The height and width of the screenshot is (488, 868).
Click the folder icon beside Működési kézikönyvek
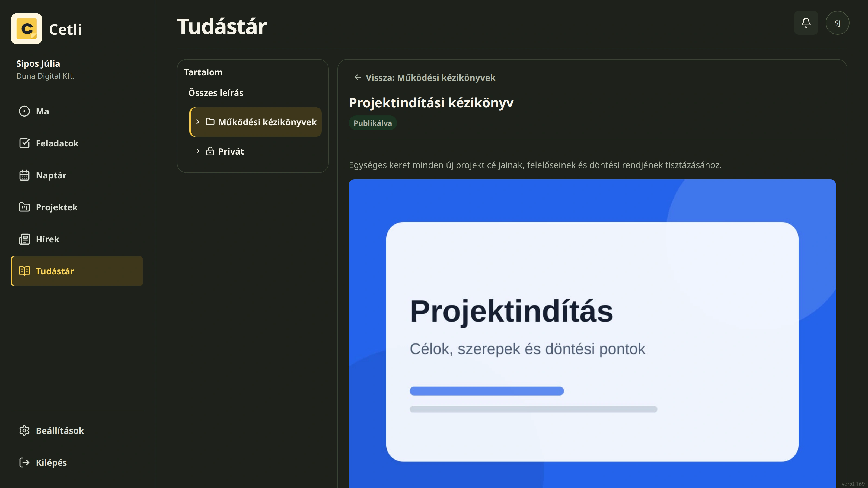coord(210,122)
